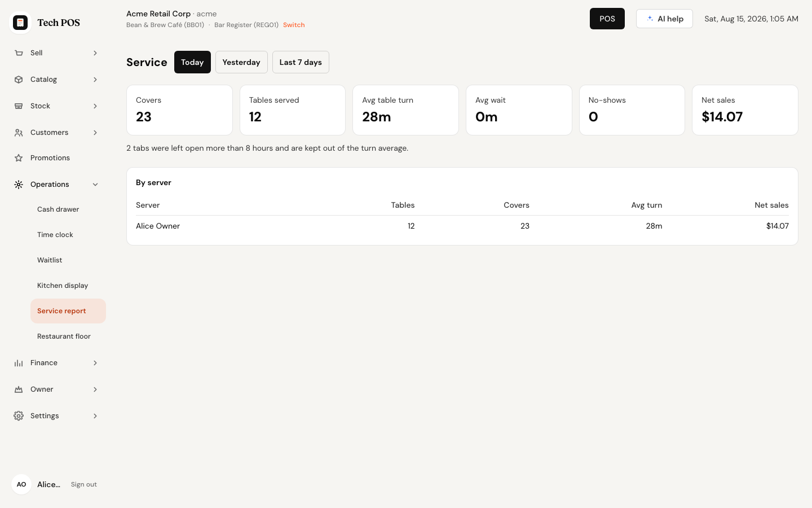
Task: Select the Today period tab
Action: pos(192,62)
